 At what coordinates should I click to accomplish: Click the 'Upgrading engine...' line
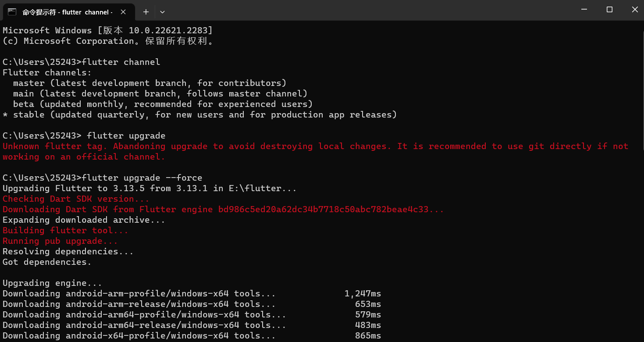52,283
